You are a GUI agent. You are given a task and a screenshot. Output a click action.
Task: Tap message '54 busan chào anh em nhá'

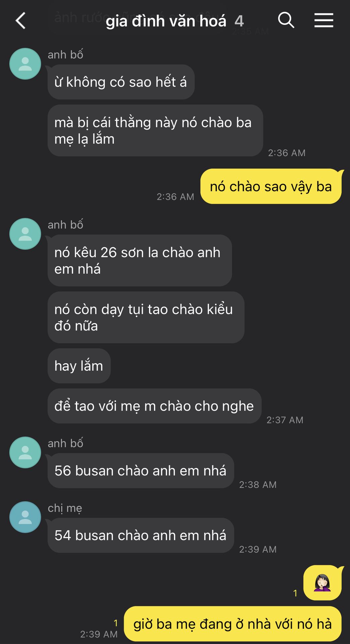[x=141, y=535]
